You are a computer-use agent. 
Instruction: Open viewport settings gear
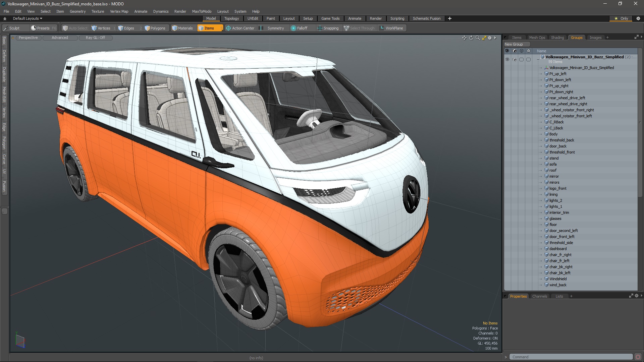pyautogui.click(x=490, y=38)
